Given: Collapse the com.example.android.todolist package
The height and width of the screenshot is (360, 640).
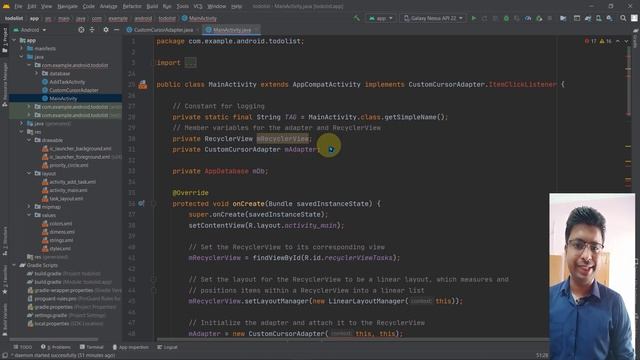Looking at the screenshot, I should (x=29, y=65).
